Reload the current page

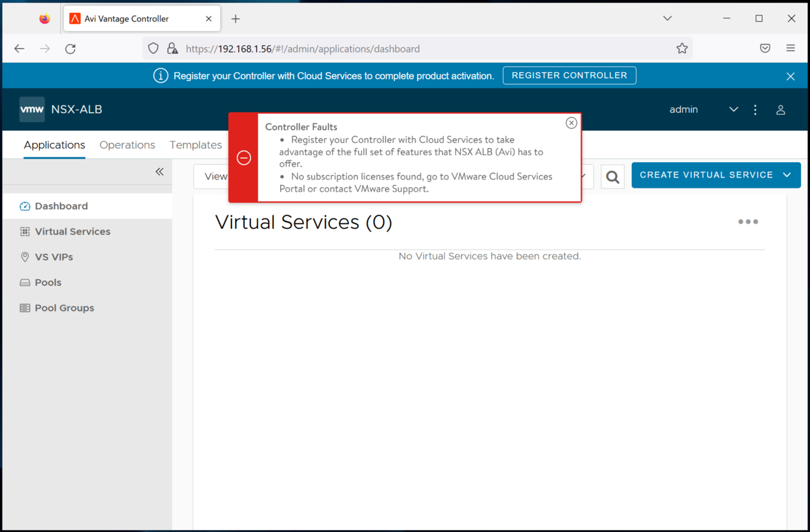coord(70,49)
